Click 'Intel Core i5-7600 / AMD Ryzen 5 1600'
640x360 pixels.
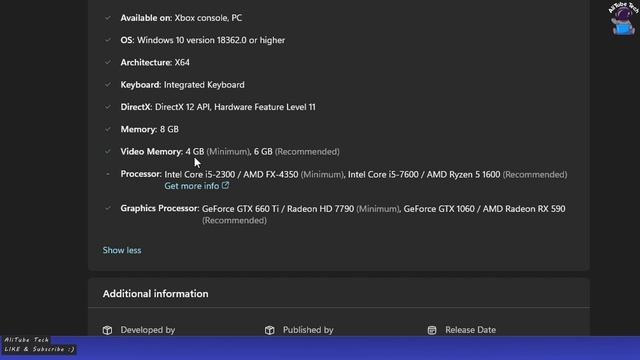pyautogui.click(x=424, y=174)
